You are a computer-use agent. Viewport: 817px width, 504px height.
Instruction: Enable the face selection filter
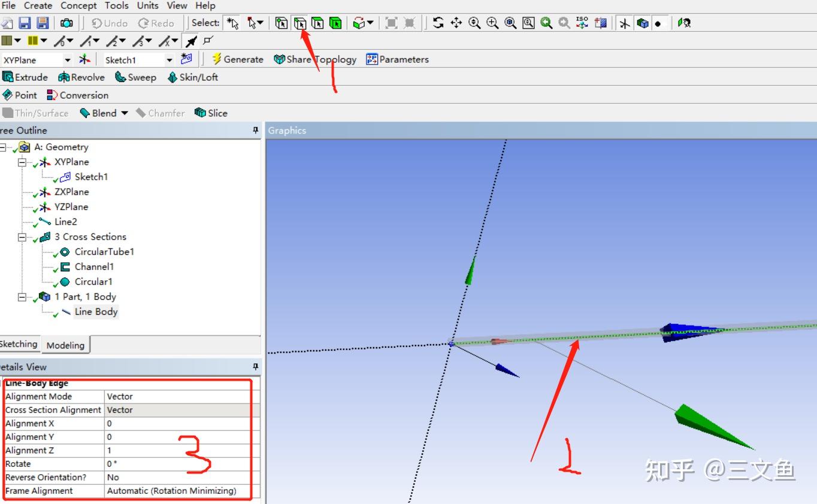tap(318, 23)
